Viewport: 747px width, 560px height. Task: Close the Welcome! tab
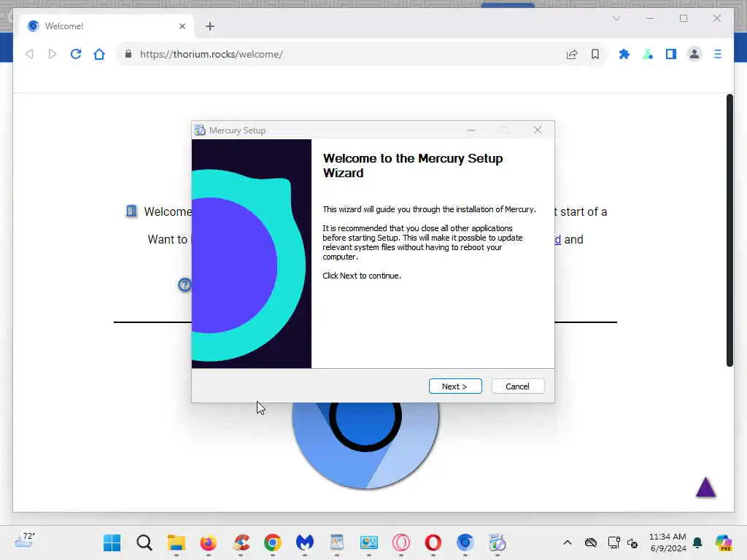click(x=182, y=26)
